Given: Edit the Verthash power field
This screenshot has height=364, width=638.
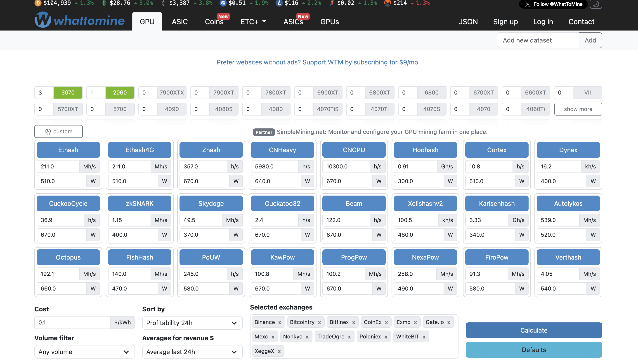Looking at the screenshot, I should (x=562, y=288).
